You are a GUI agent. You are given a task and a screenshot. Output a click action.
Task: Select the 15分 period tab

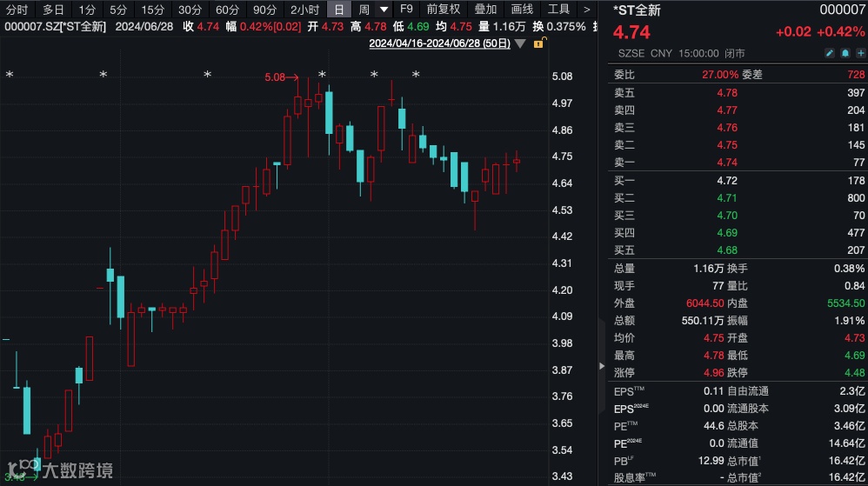[x=153, y=10]
